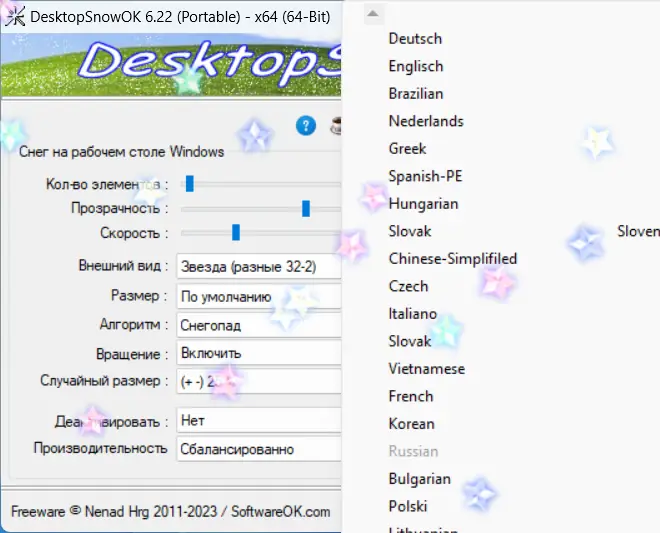Click the greyed Russian language entry
660x533 pixels.
[413, 451]
